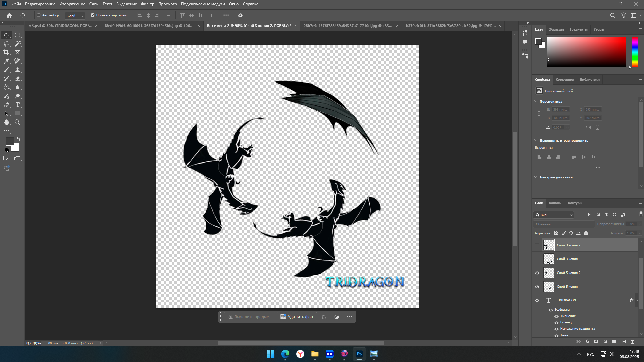Viewport: 644px width, 362px height.
Task: Show the Слой 3 копия layer
Action: pyautogui.click(x=537, y=259)
